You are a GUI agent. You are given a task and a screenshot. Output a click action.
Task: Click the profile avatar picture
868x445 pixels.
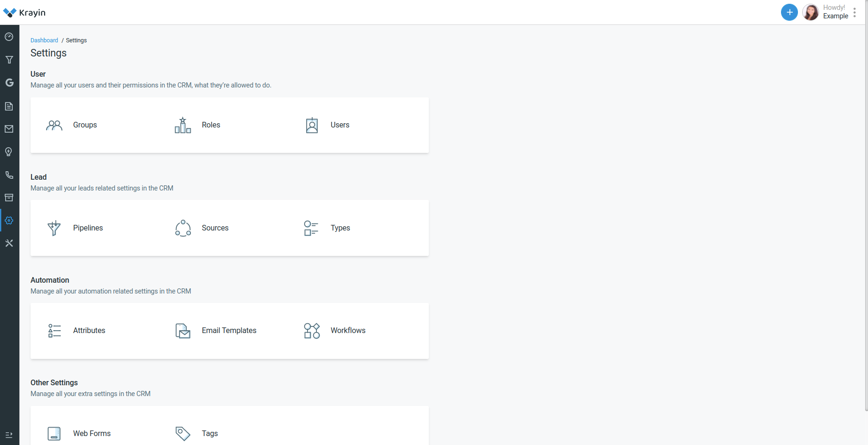811,12
